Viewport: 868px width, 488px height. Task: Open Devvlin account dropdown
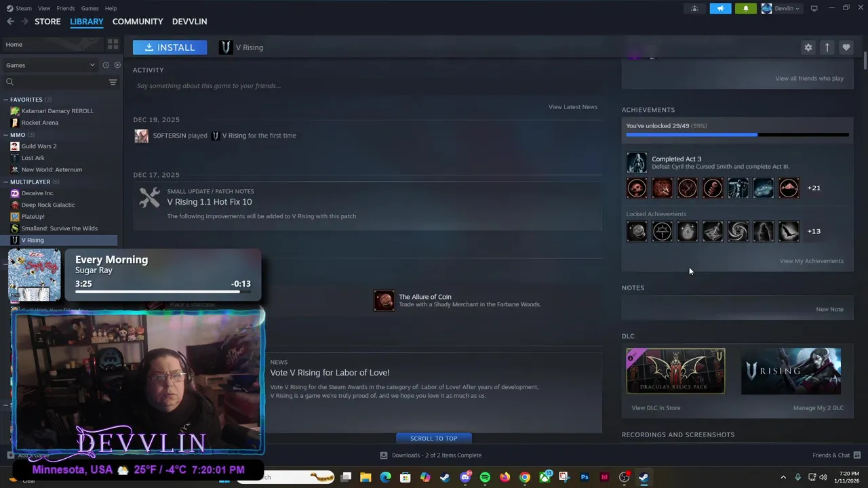[781, 8]
